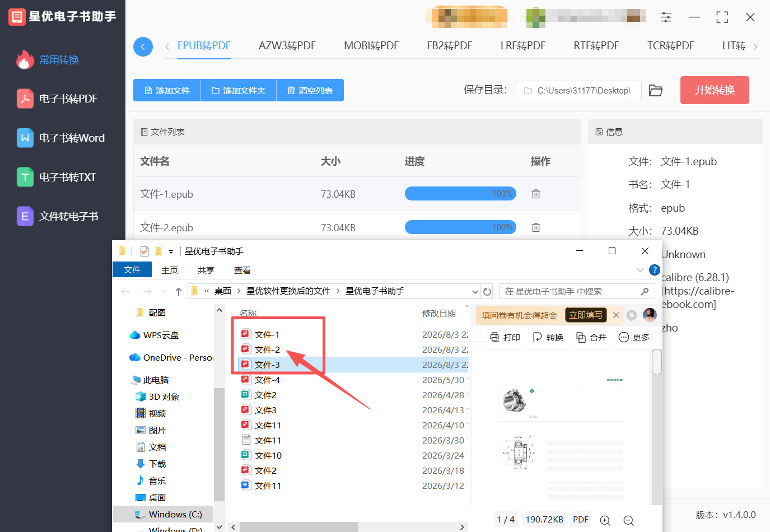The height and width of the screenshot is (532, 770).
Task: Click the Explorer up-directory arrow
Action: 179,291
